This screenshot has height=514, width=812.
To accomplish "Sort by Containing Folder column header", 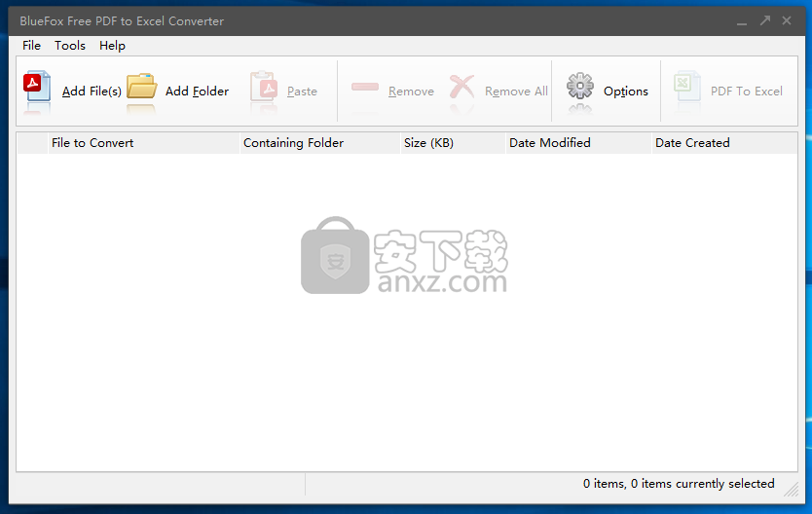I will [320, 143].
